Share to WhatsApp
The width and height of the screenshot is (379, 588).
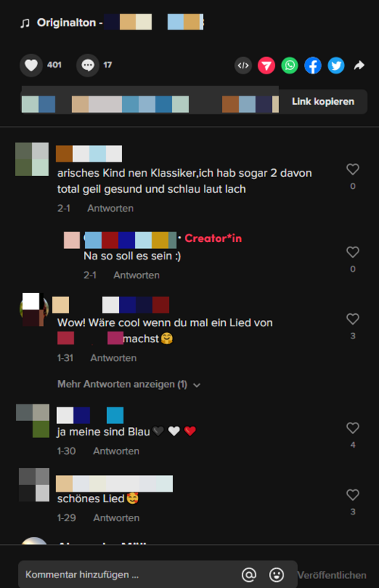coord(290,65)
